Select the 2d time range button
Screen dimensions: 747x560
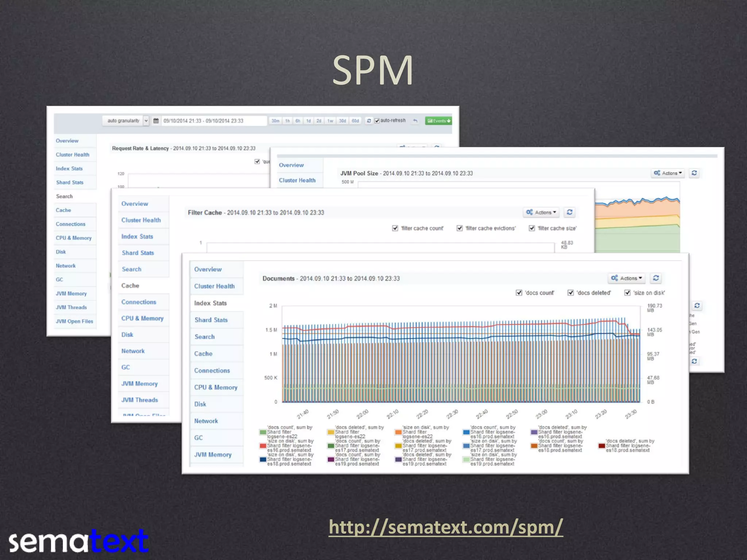coord(319,121)
